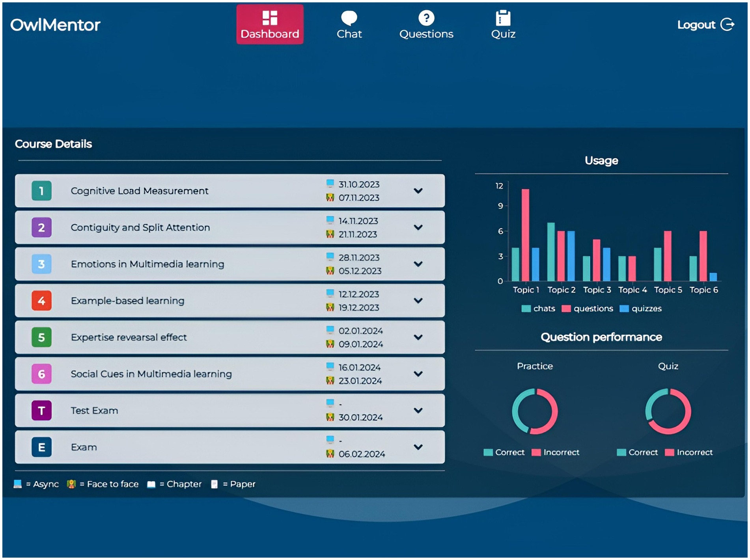This screenshot has width=750, height=560.
Task: Click the red number 4 topic badge
Action: click(41, 301)
